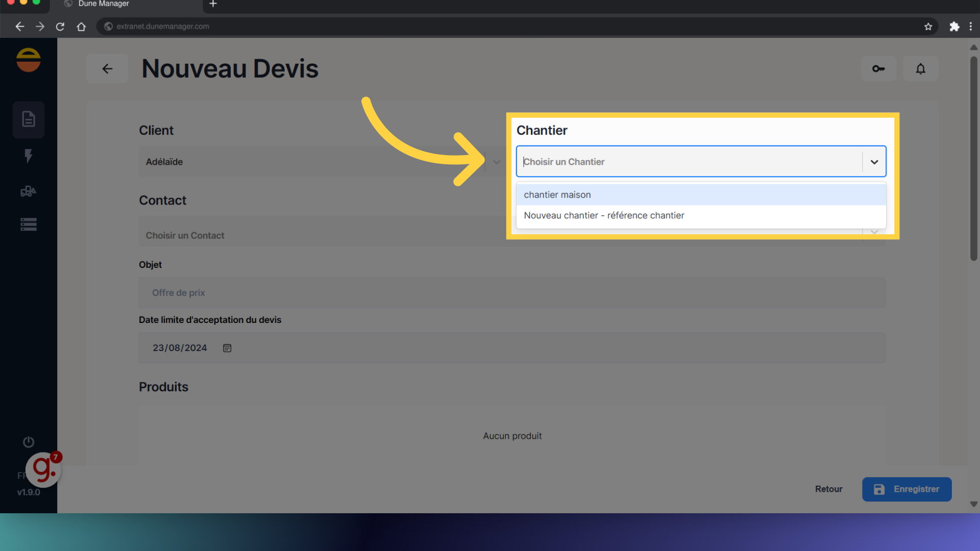Click the document icon in sidebar
Image resolution: width=980 pixels, height=551 pixels.
point(29,119)
